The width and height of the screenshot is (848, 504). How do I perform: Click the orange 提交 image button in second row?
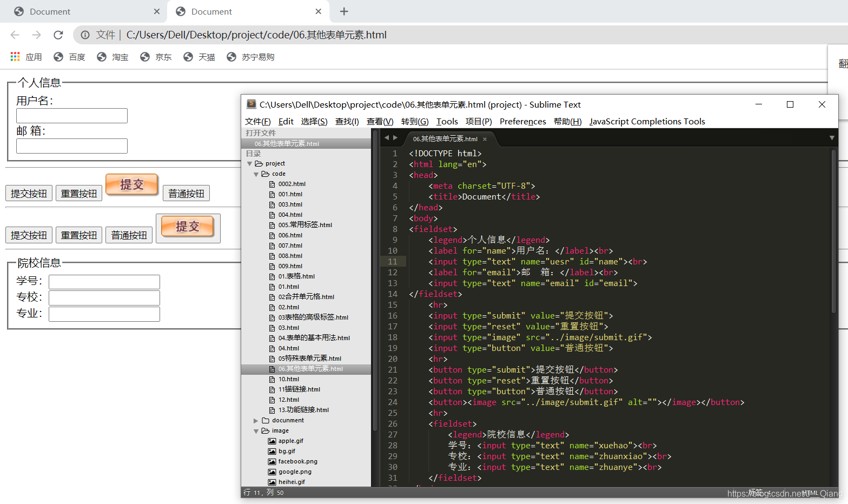188,228
